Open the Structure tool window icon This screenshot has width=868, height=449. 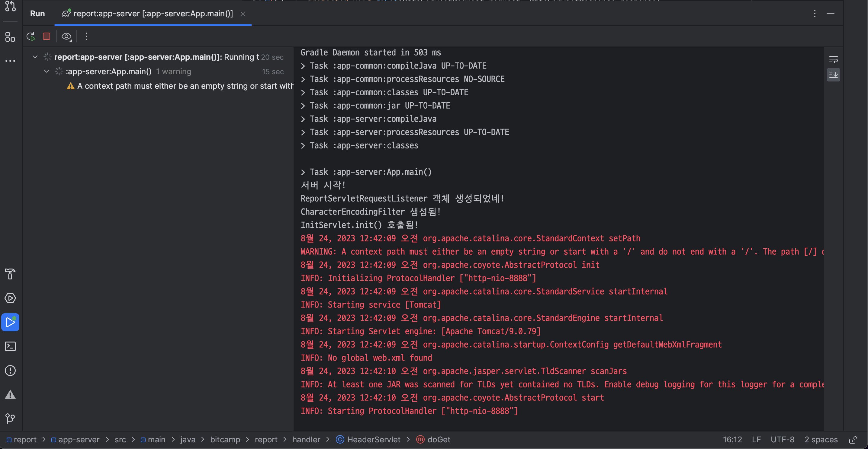(10, 37)
